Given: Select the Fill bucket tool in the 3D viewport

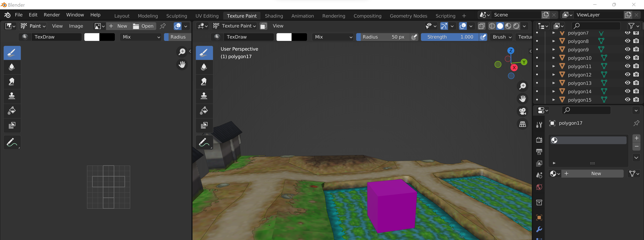Looking at the screenshot, I should [x=204, y=110].
